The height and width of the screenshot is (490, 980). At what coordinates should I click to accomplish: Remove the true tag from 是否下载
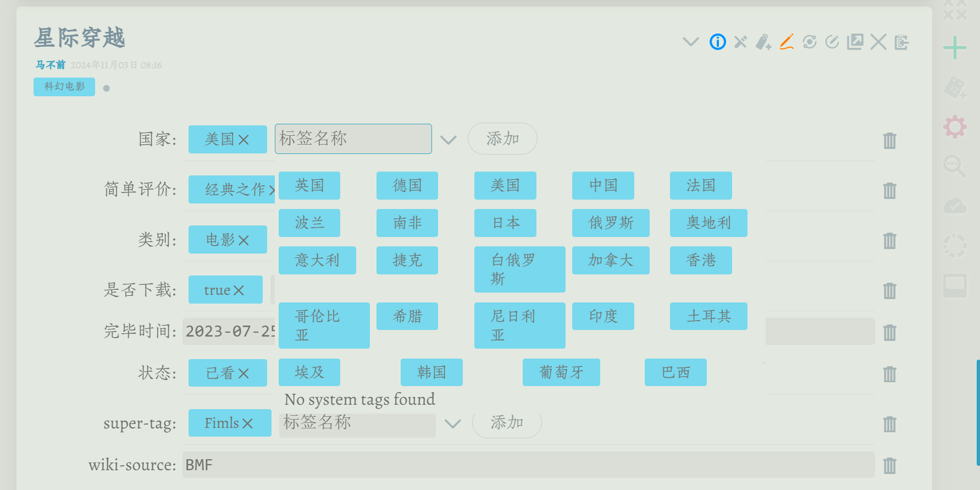point(239,290)
